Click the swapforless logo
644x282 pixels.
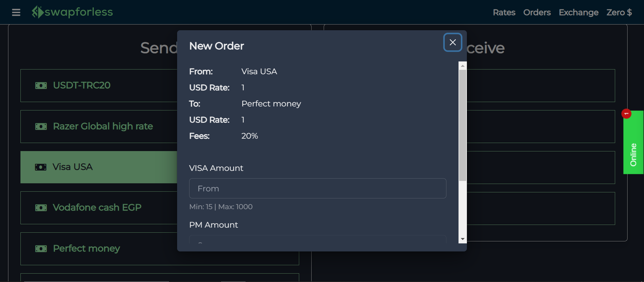tap(72, 12)
